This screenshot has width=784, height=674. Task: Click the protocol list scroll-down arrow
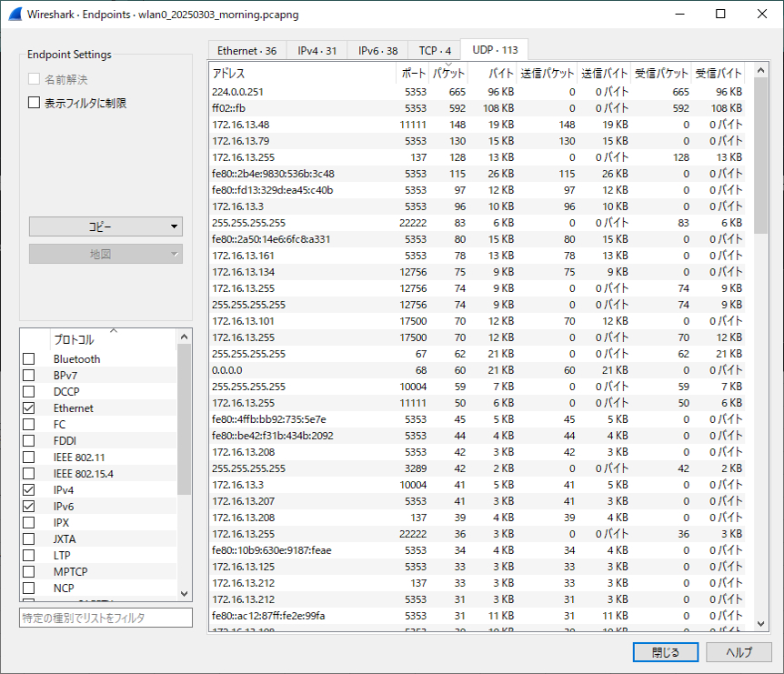pos(184,593)
